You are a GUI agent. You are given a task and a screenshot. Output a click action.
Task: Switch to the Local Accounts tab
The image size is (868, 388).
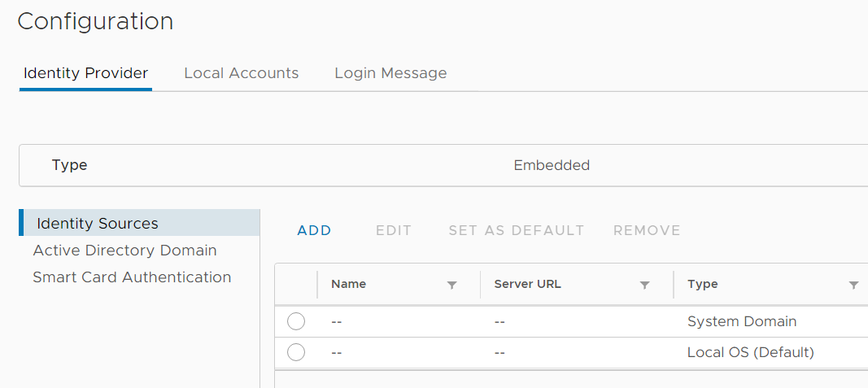pos(242,73)
